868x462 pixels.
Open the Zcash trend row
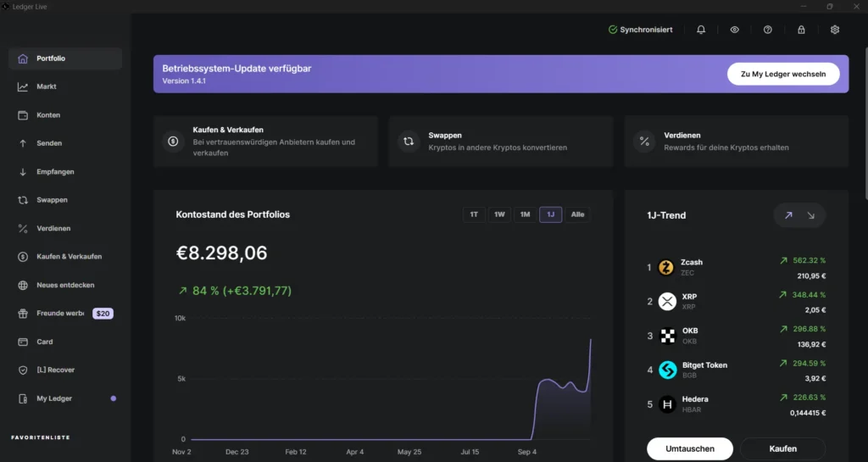pos(737,268)
